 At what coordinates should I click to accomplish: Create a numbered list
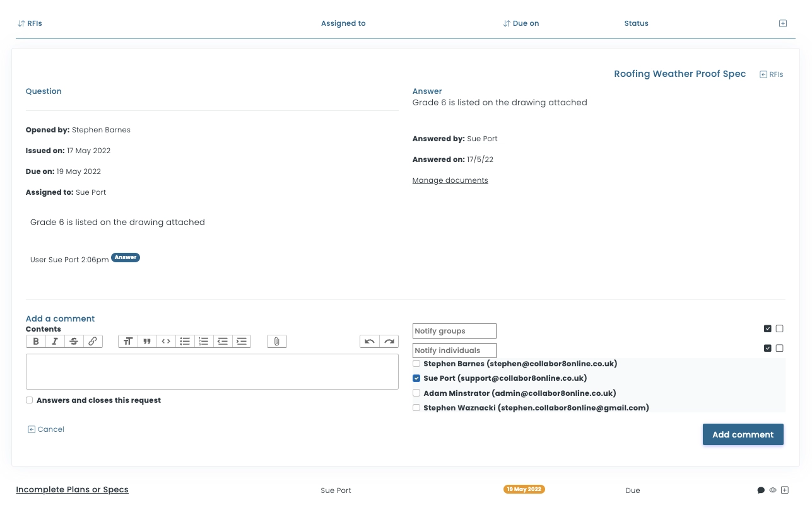click(204, 341)
